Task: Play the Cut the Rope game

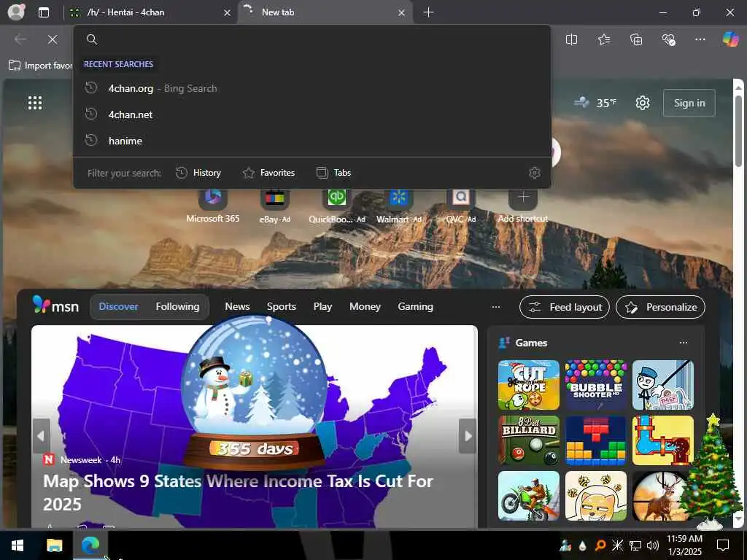Action: pyautogui.click(x=529, y=385)
